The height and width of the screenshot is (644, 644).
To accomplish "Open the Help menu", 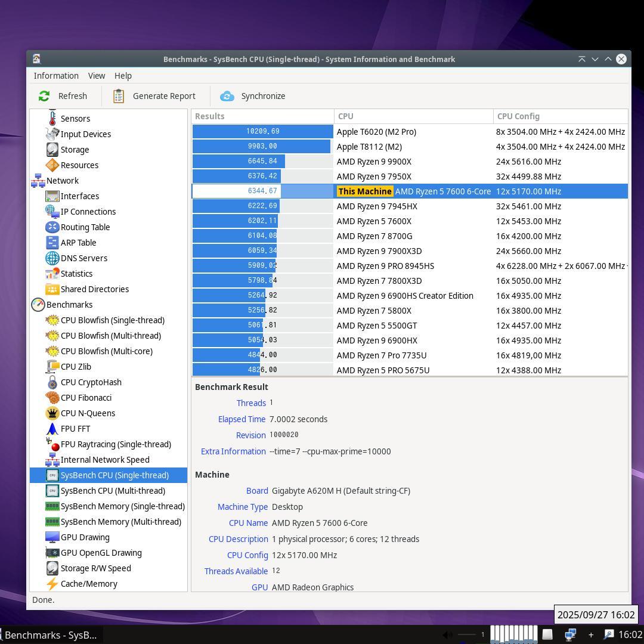I will [x=123, y=76].
